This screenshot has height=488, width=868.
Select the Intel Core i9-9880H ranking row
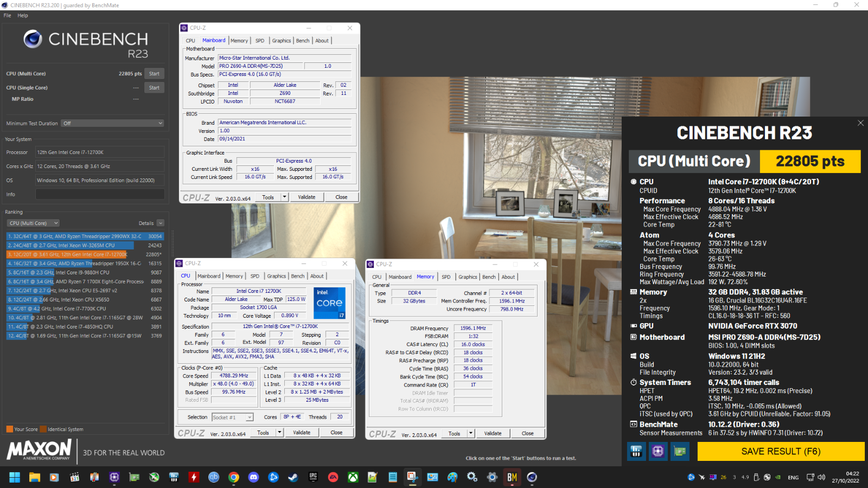coord(85,272)
